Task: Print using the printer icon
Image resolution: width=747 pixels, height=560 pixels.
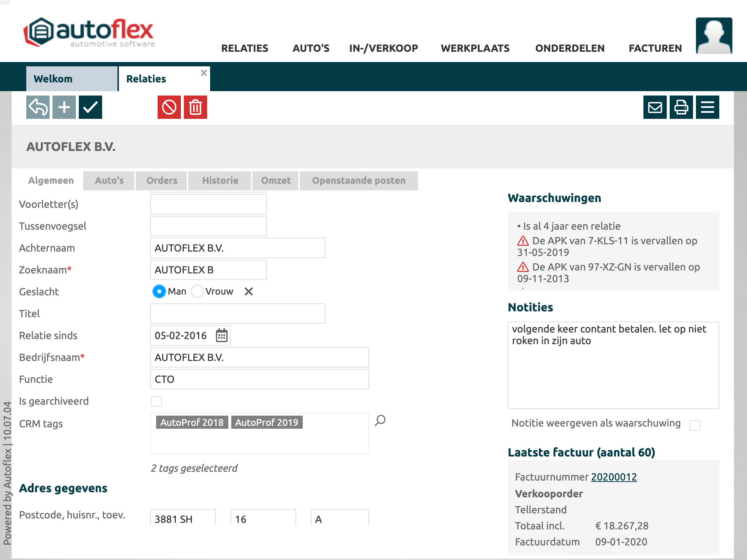Action: (681, 107)
